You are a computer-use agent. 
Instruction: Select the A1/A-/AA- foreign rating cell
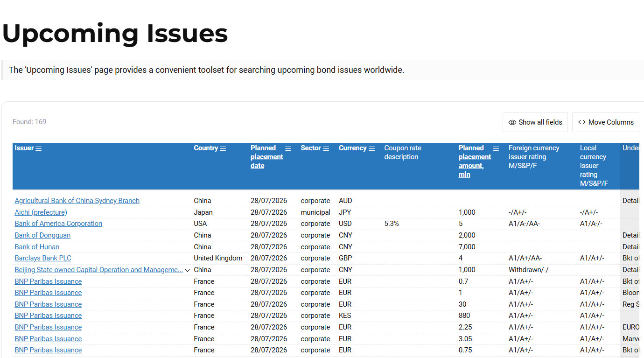(x=525, y=224)
